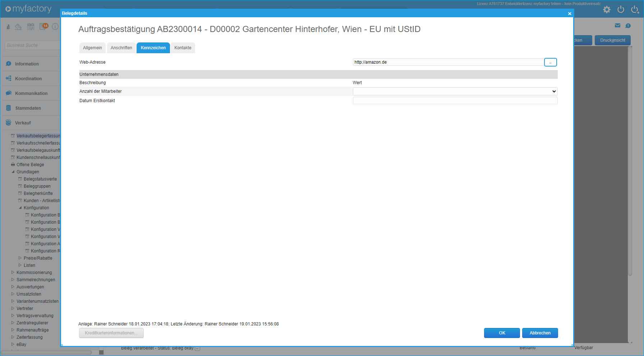Expand the Zeiterfassung tree node

(13, 337)
